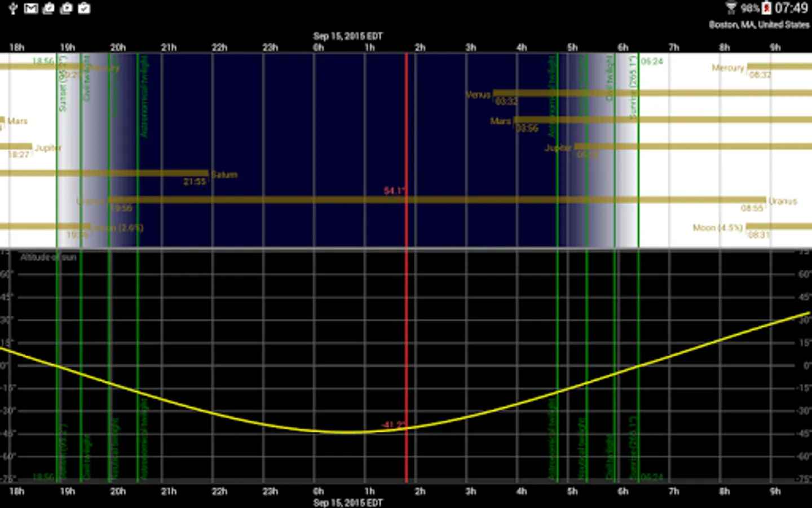Tap the Altitude of sun graph title
Image resolution: width=812 pixels, height=508 pixels.
pyautogui.click(x=48, y=257)
